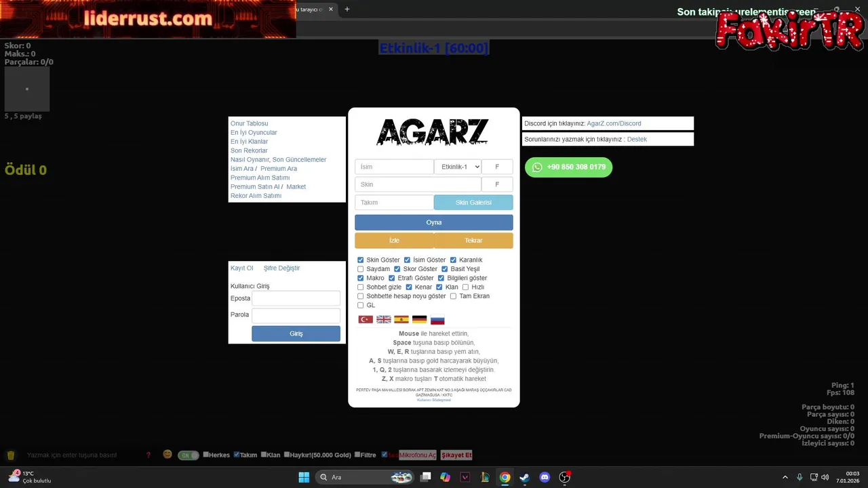Open the weather widget showing 13°C

30,477
